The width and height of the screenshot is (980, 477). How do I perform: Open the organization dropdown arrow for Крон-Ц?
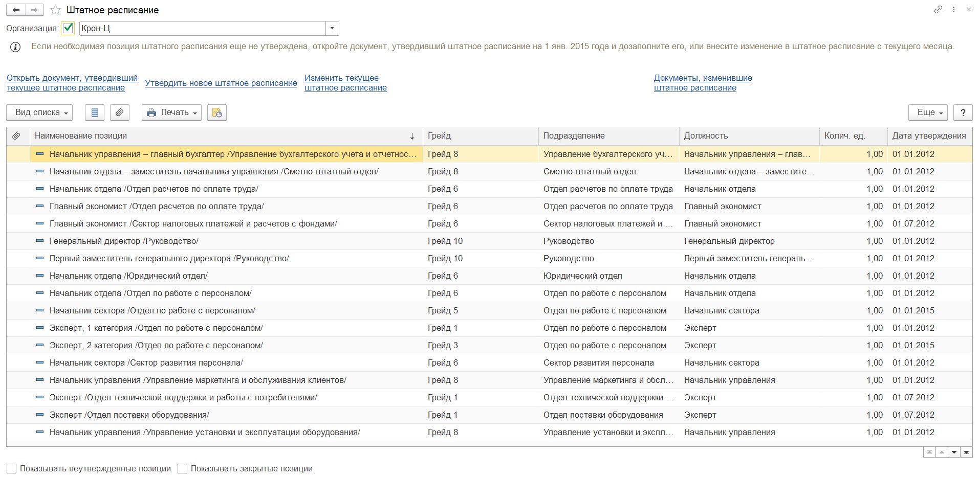coord(332,29)
